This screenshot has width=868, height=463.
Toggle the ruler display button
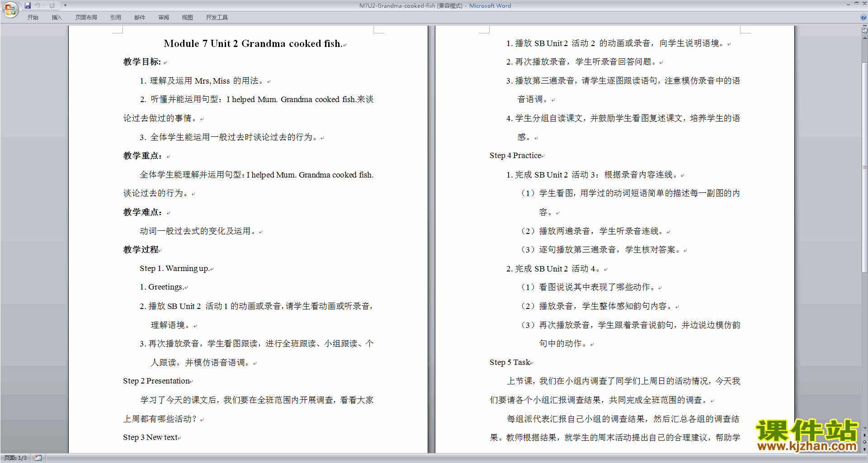(x=865, y=31)
